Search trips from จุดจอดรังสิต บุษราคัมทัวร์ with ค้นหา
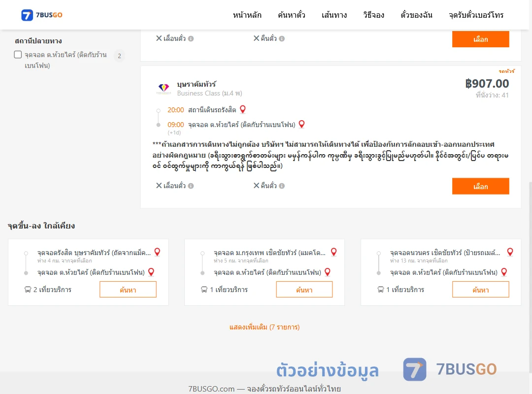This screenshot has height=394, width=532. [x=128, y=290]
